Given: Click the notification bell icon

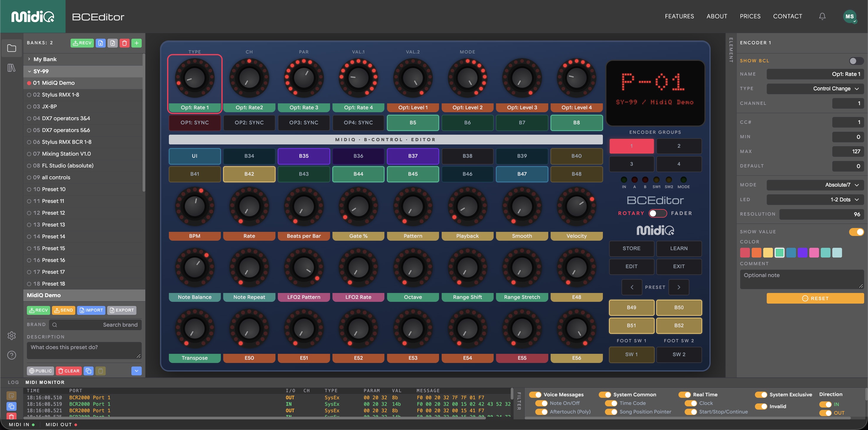Looking at the screenshot, I should (822, 16).
